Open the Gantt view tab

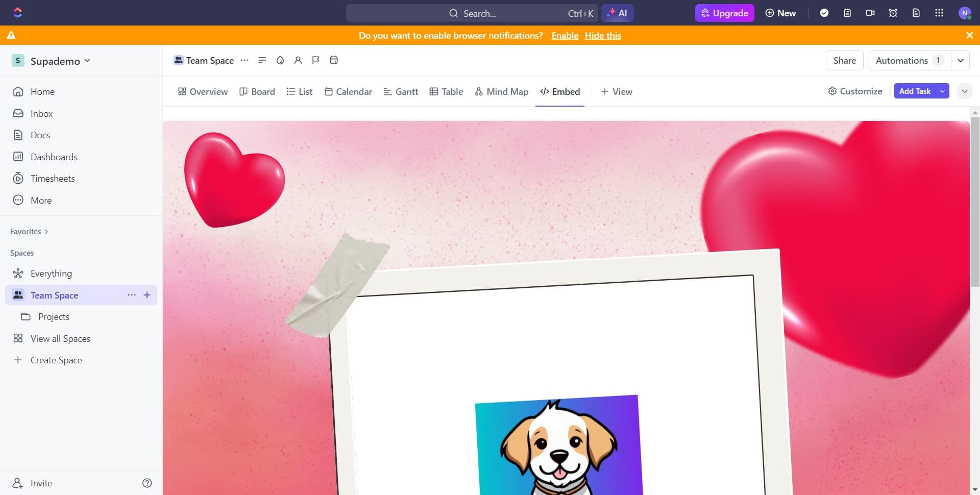401,91
